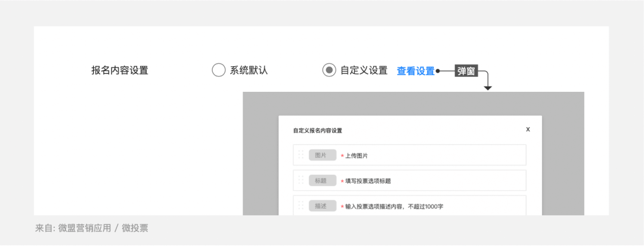
Task: Select the 系统默认 radio button
Action: coord(218,70)
